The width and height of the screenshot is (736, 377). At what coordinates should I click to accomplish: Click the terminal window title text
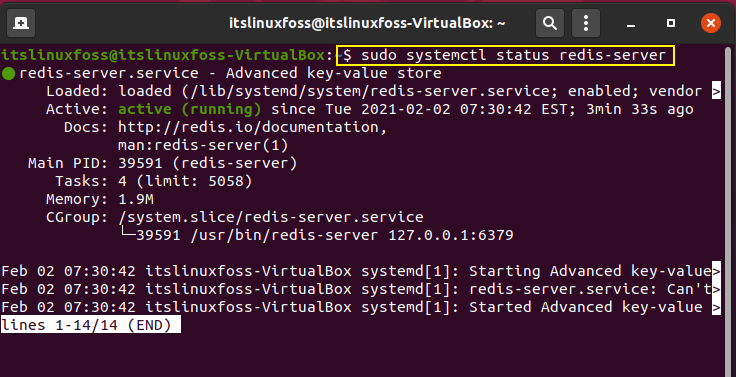point(367,23)
